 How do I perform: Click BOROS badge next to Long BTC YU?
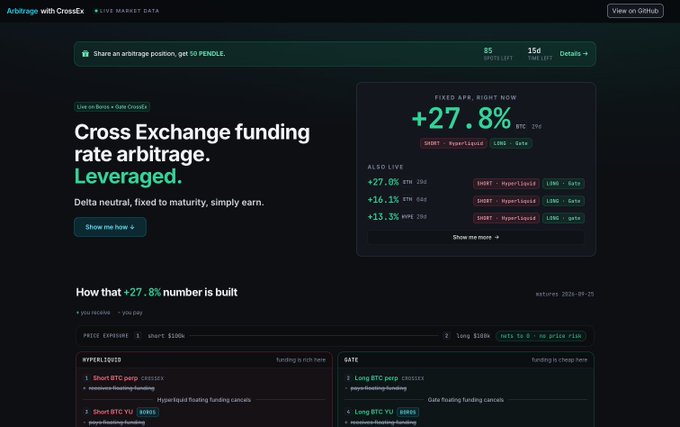[408, 412]
